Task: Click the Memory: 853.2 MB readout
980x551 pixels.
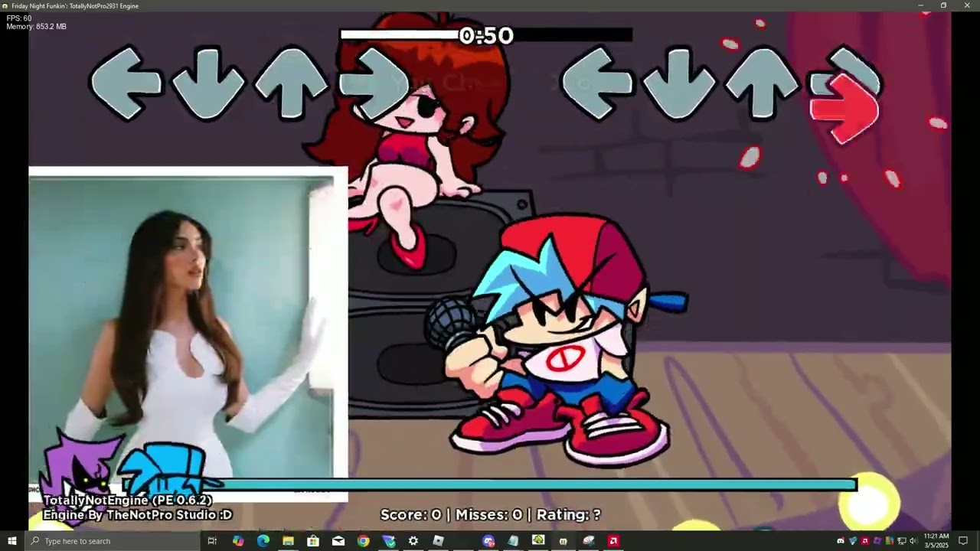Action: click(36, 27)
